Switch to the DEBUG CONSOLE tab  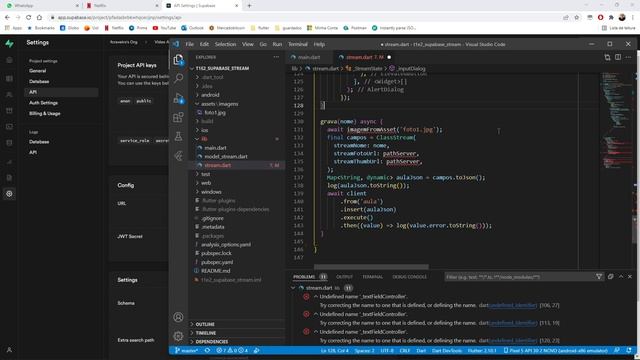tap(409, 277)
